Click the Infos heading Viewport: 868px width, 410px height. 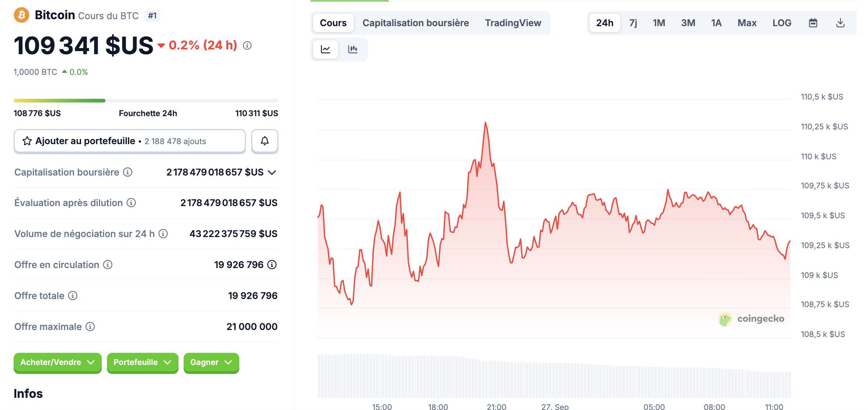28,393
